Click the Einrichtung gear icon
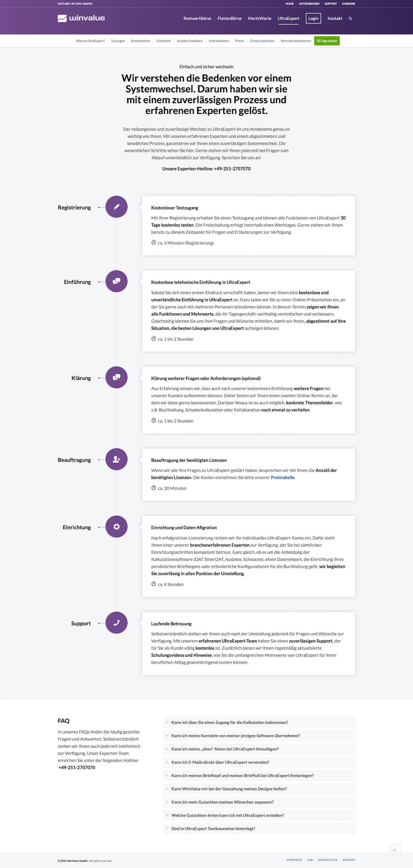Screen dimensions: 413x868 click(x=116, y=527)
